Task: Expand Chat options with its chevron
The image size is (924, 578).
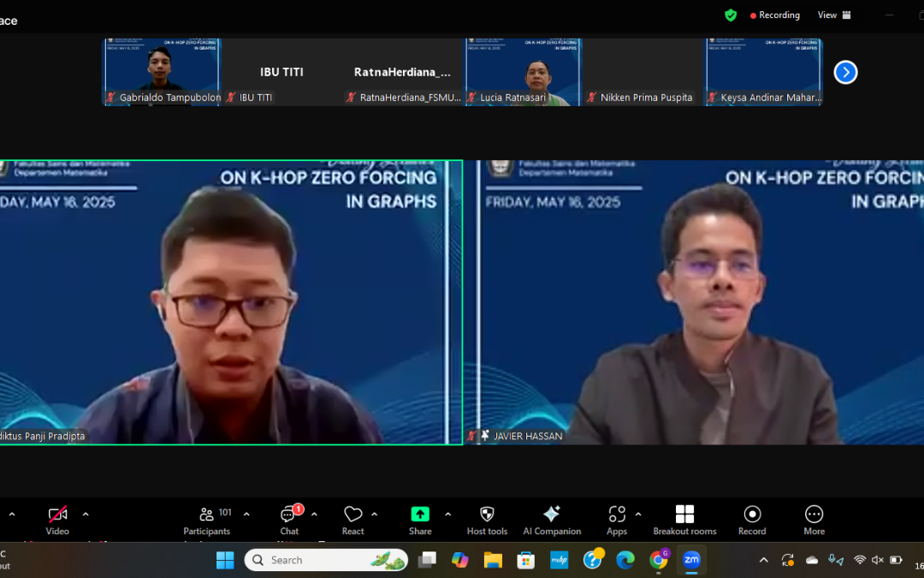Action: click(313, 515)
